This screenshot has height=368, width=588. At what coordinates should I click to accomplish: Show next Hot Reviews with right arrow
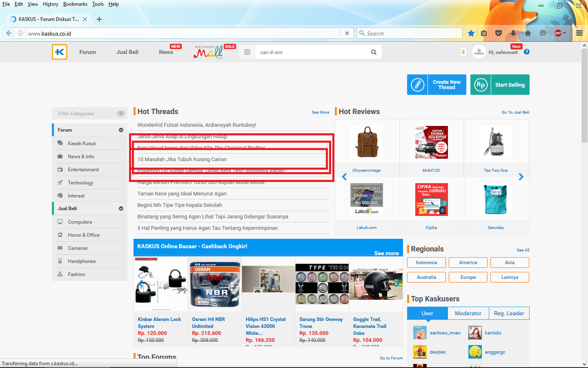point(521,177)
